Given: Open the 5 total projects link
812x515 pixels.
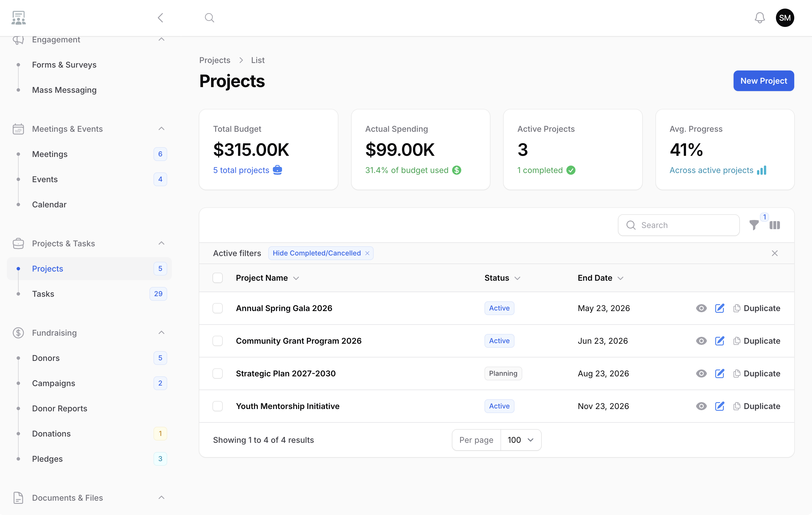Looking at the screenshot, I should tap(241, 170).
